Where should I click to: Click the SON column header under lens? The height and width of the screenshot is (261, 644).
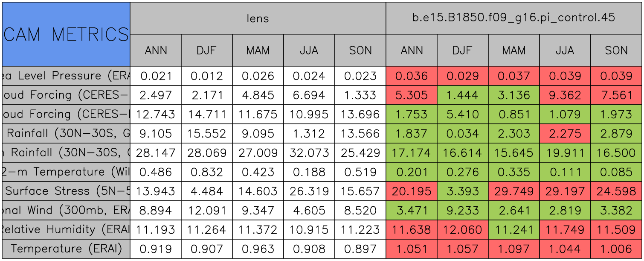360,50
